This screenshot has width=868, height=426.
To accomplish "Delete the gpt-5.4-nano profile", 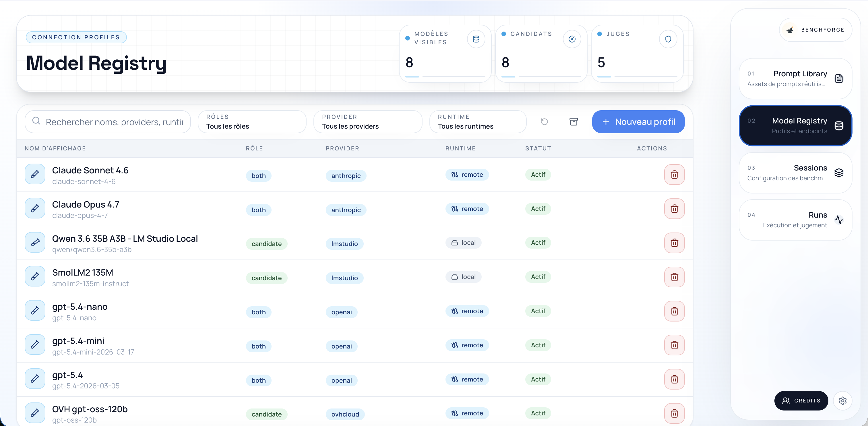I will pos(674,311).
